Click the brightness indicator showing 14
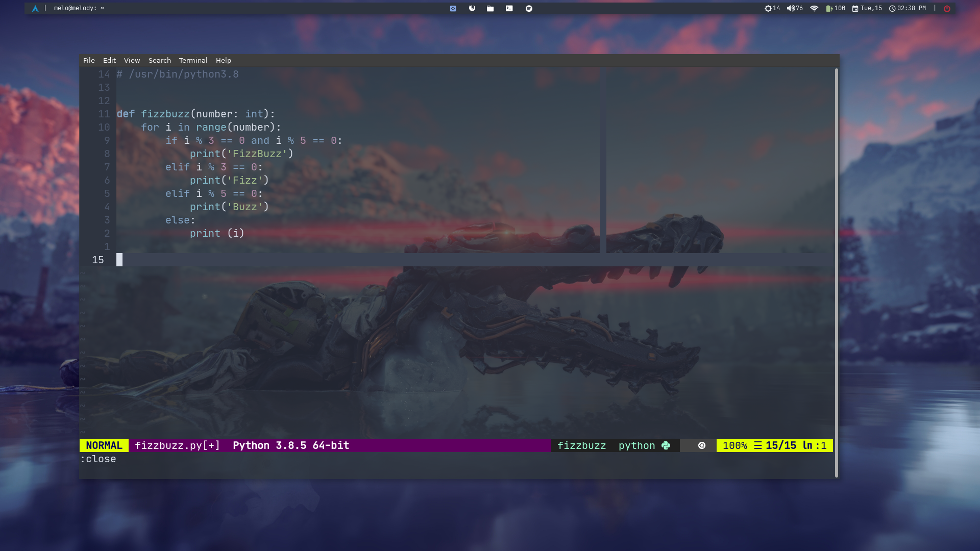This screenshot has width=980, height=551. pyautogui.click(x=772, y=8)
